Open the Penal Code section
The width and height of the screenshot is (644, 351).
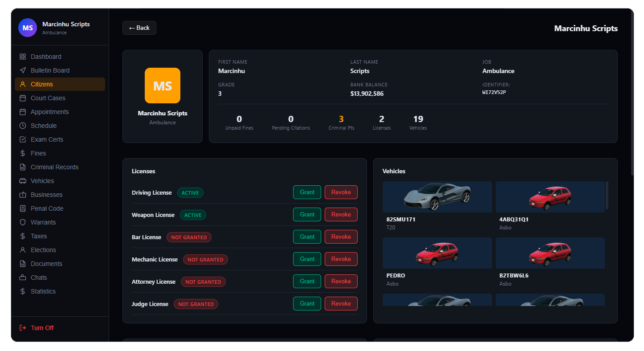pyautogui.click(x=60, y=208)
